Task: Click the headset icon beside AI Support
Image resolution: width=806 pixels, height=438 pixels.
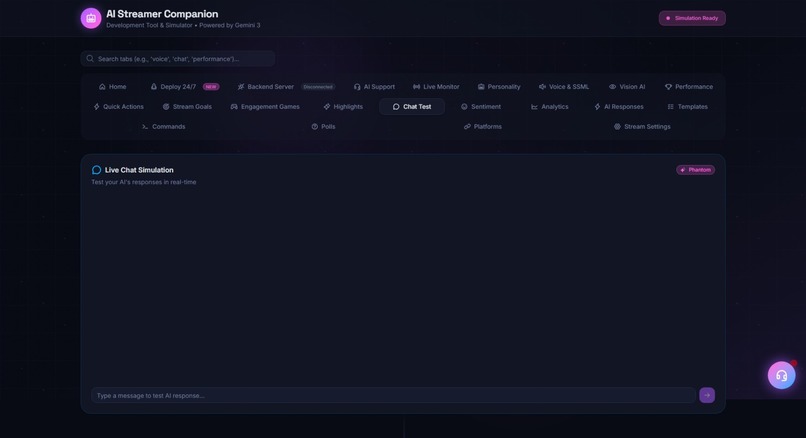Action: click(357, 87)
